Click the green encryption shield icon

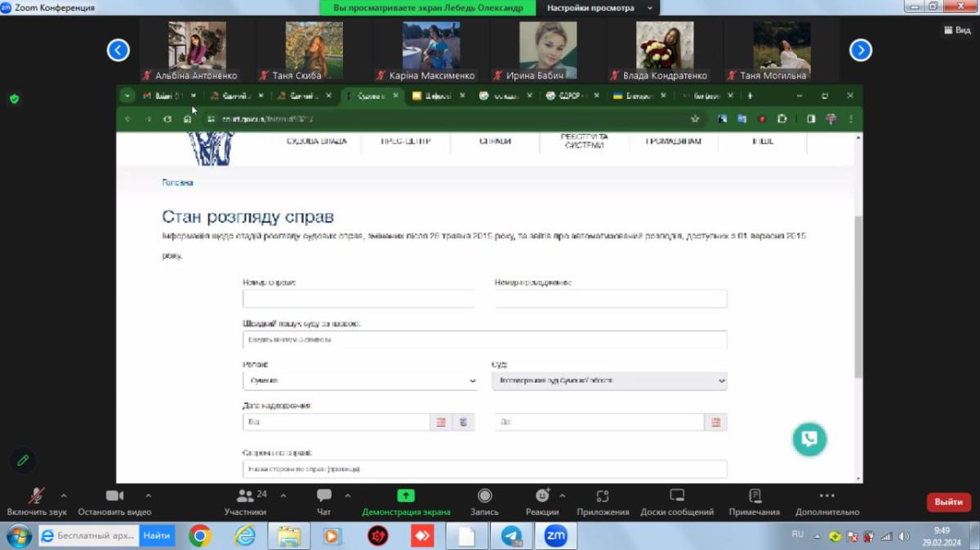(x=14, y=99)
